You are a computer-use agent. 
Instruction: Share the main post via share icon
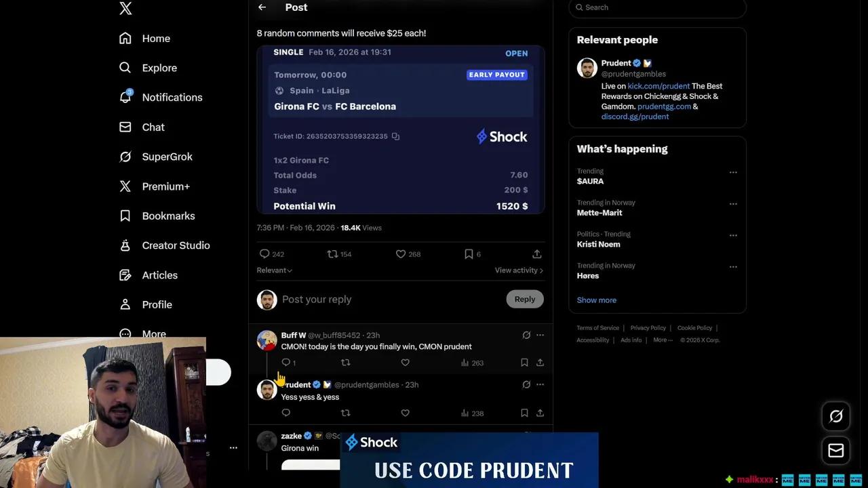(536, 254)
